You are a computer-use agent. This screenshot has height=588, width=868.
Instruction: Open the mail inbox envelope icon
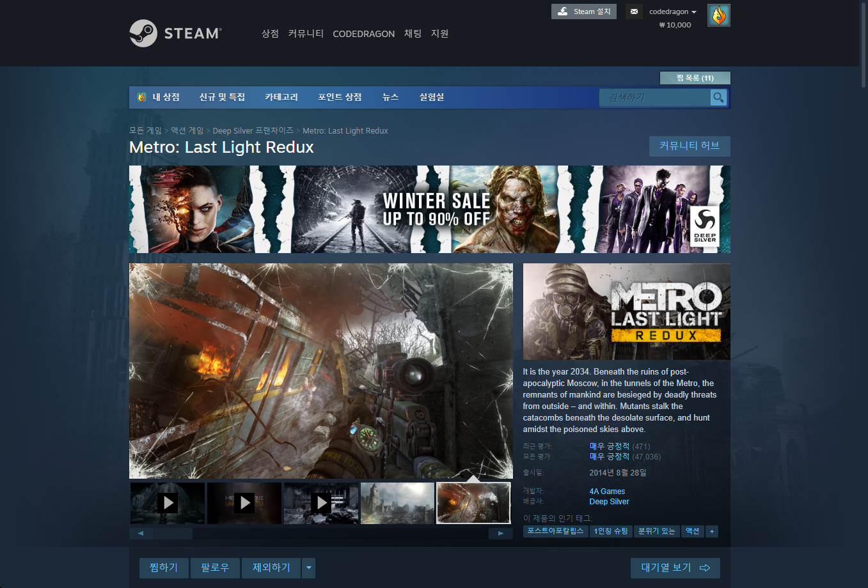(634, 12)
